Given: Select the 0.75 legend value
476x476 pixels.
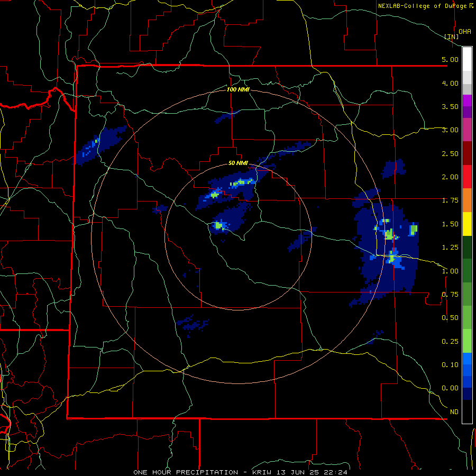Looking at the screenshot, I should pyautogui.click(x=450, y=295).
